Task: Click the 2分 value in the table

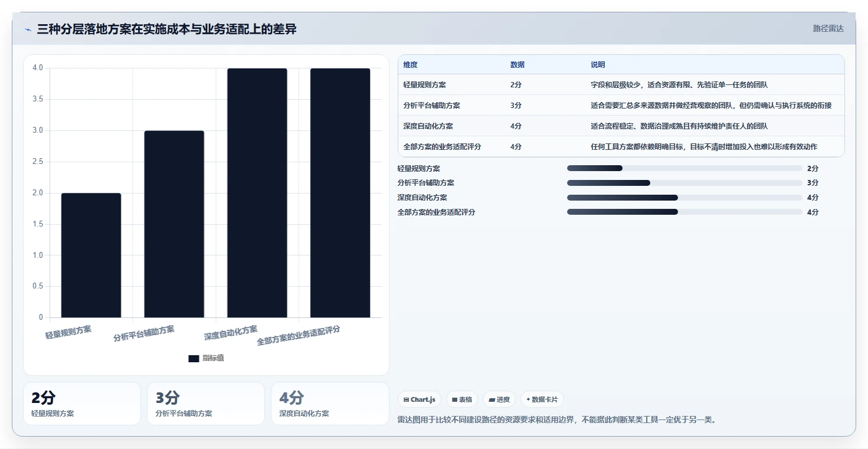Action: click(516, 85)
